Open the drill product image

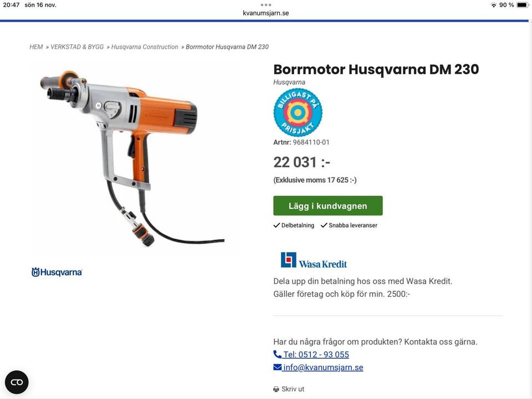click(x=132, y=158)
